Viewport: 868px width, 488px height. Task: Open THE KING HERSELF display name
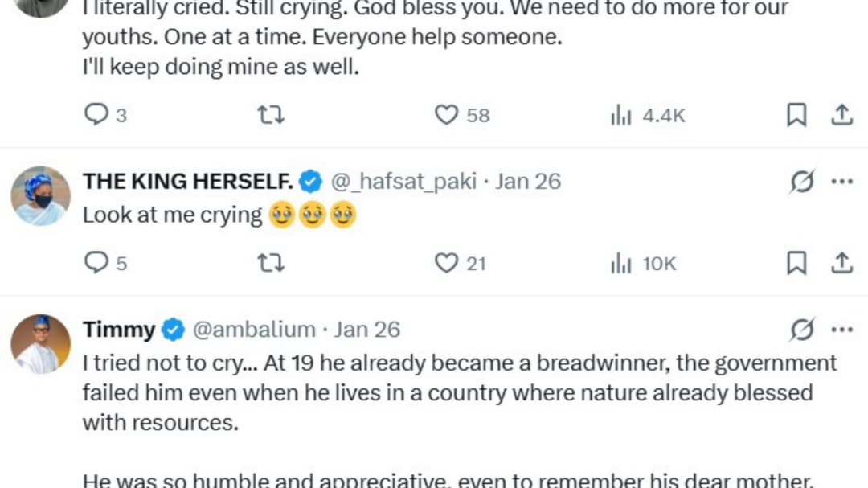[187, 182]
